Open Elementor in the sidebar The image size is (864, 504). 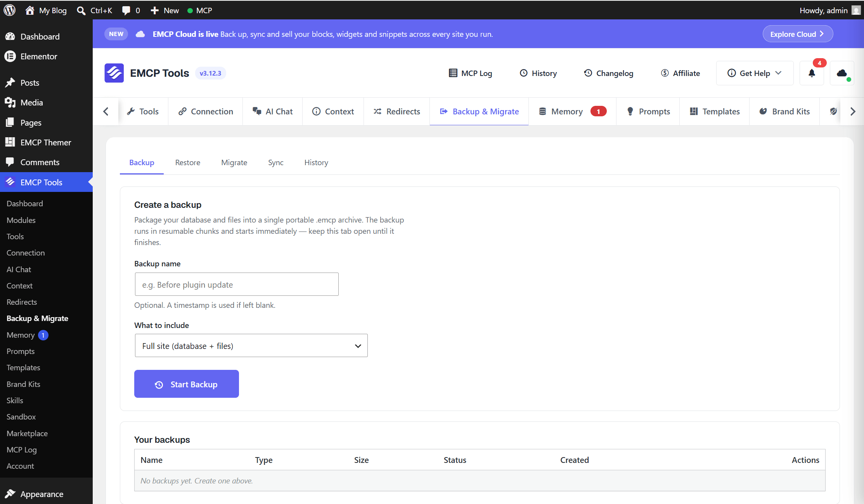click(47, 56)
